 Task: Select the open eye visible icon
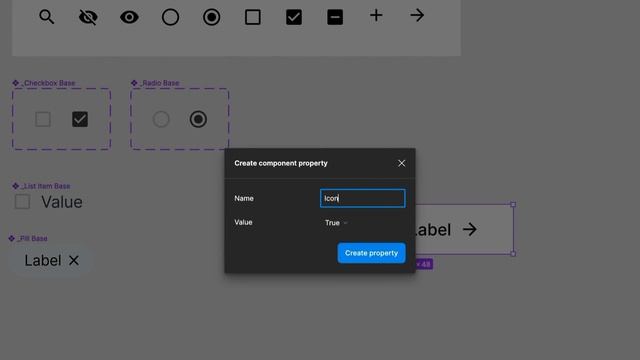pos(129,17)
